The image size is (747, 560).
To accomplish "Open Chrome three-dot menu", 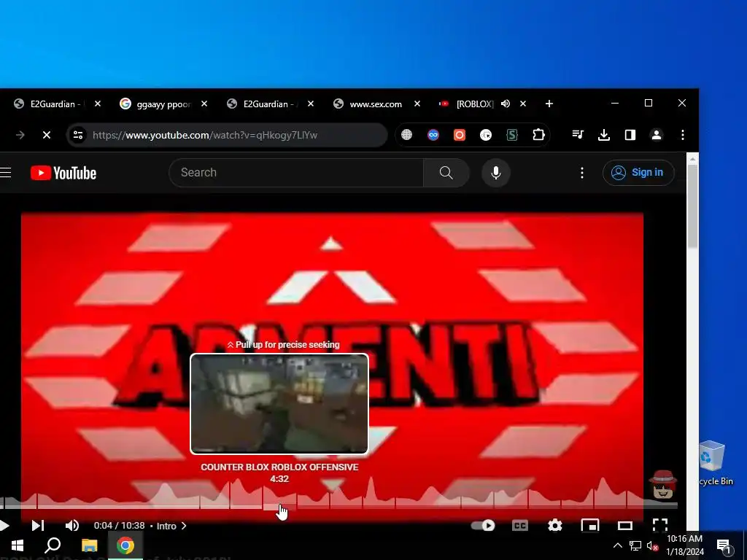I will pyautogui.click(x=683, y=135).
